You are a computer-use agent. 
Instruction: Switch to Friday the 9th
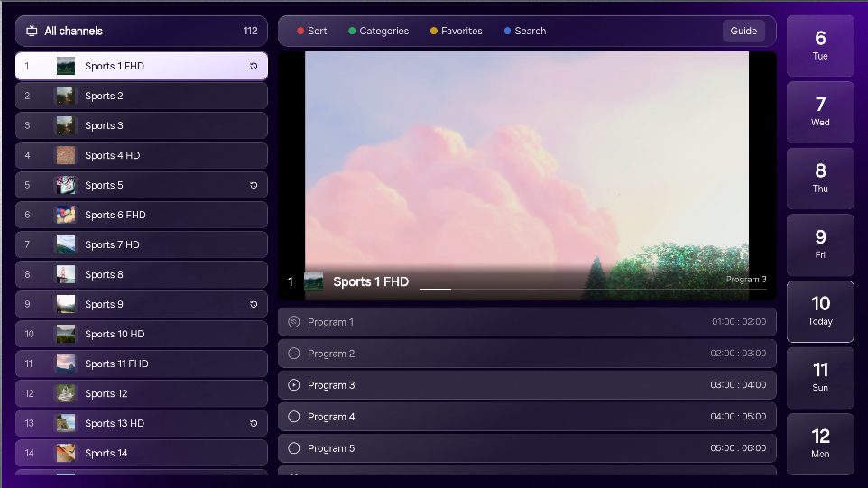[820, 245]
